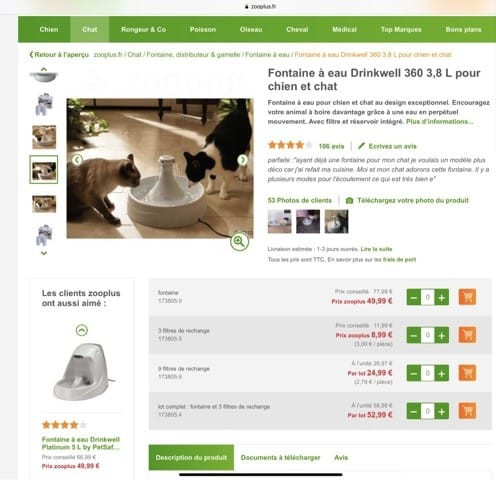Viewport: 496px width, 480px height.
Task: Add 9 filtres de rechange to cart
Action: pos(467,373)
